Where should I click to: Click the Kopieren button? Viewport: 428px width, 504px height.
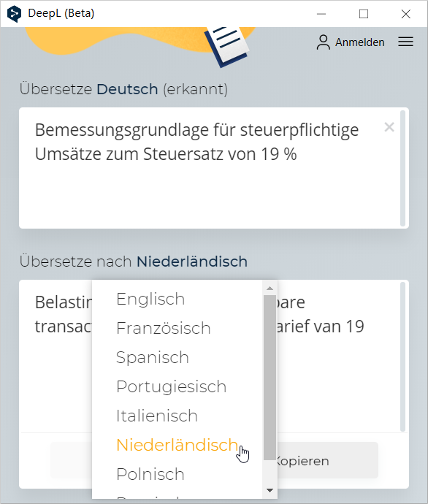[x=326, y=461]
